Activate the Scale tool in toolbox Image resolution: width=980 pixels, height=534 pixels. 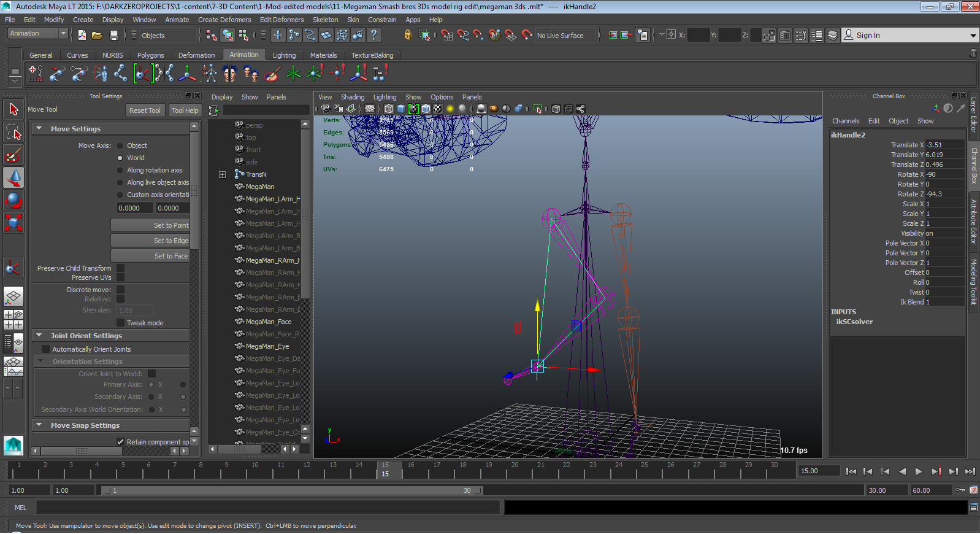pyautogui.click(x=13, y=222)
